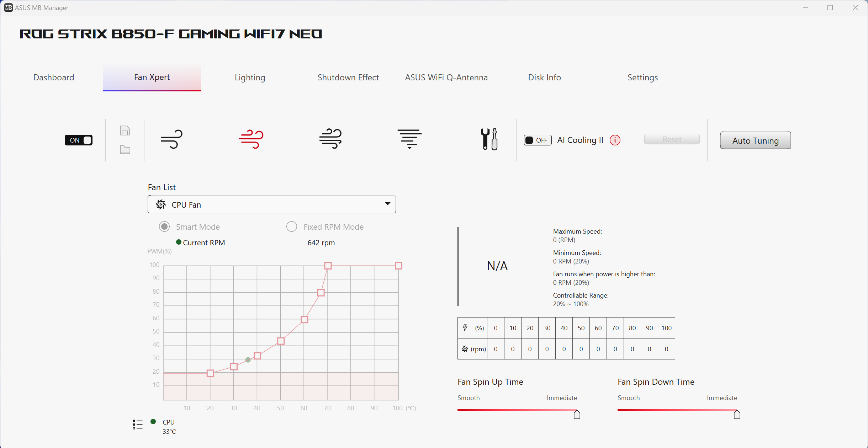The image size is (868, 448).
Task: Toggle the AI Cooling II OFF switch
Action: [x=538, y=140]
